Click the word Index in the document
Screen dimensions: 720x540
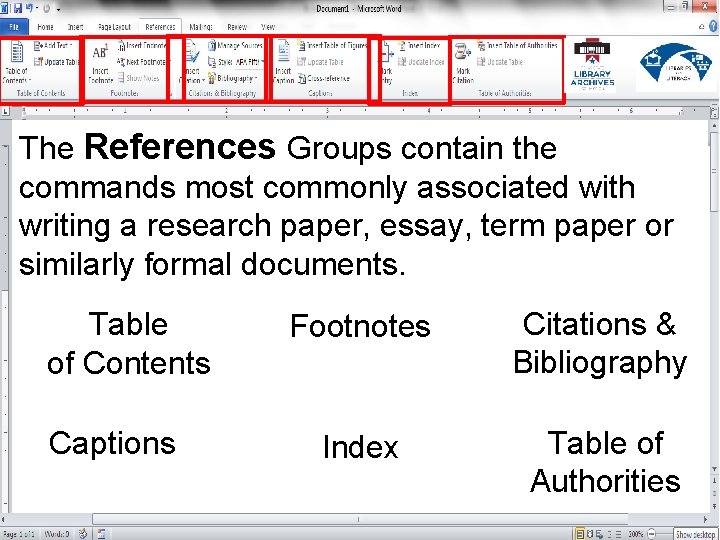[360, 446]
